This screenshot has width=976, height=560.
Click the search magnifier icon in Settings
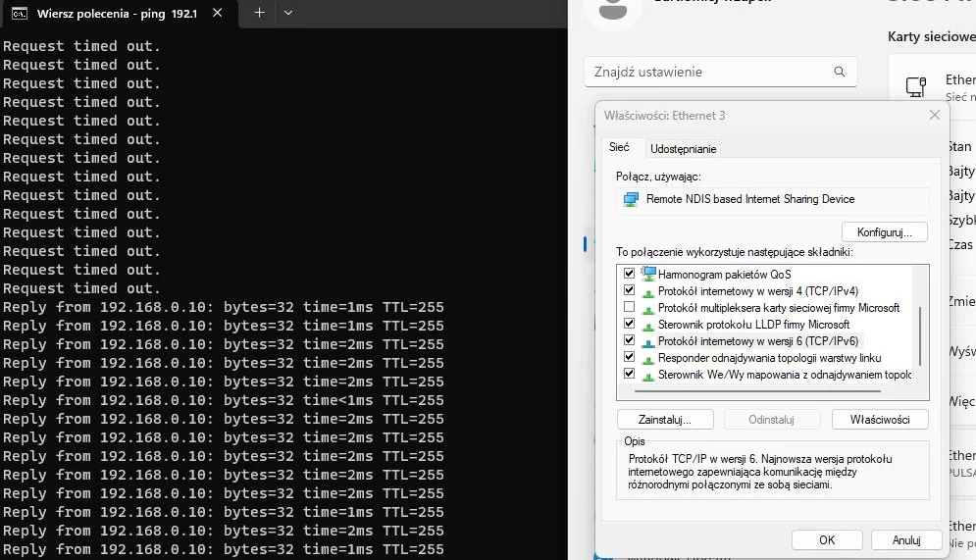point(840,72)
